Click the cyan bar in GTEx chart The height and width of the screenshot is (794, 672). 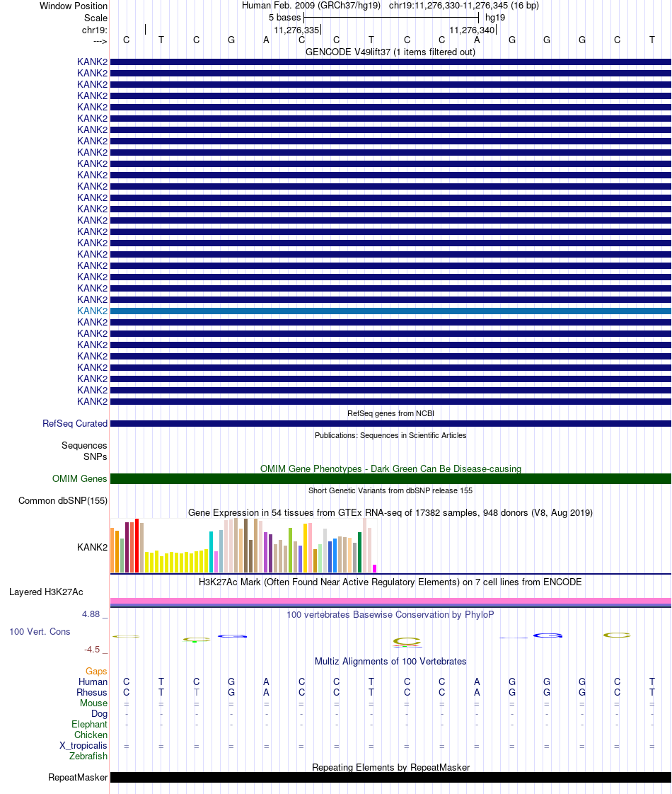pyautogui.click(x=211, y=552)
